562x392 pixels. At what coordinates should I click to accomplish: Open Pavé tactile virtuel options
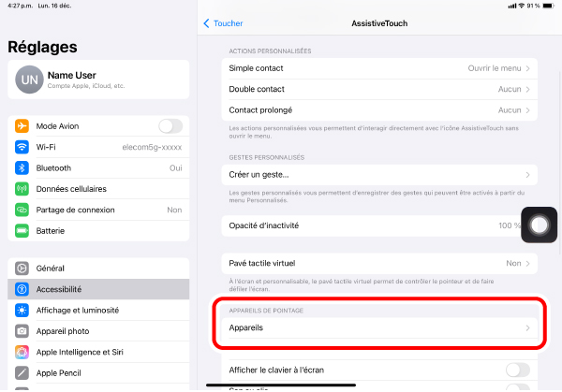click(x=380, y=264)
